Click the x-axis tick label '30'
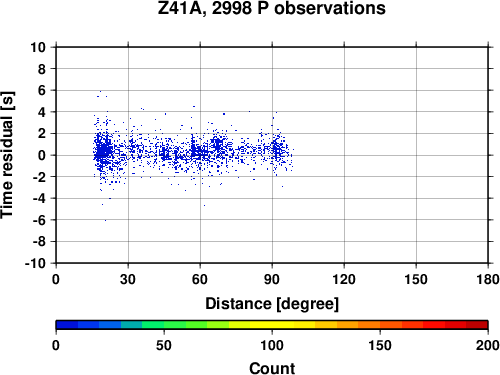 [128, 279]
